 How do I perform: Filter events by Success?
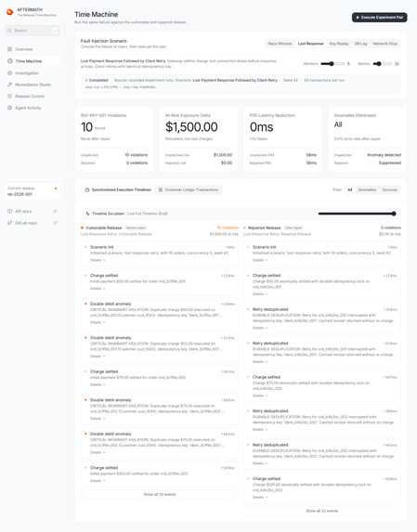[389, 189]
